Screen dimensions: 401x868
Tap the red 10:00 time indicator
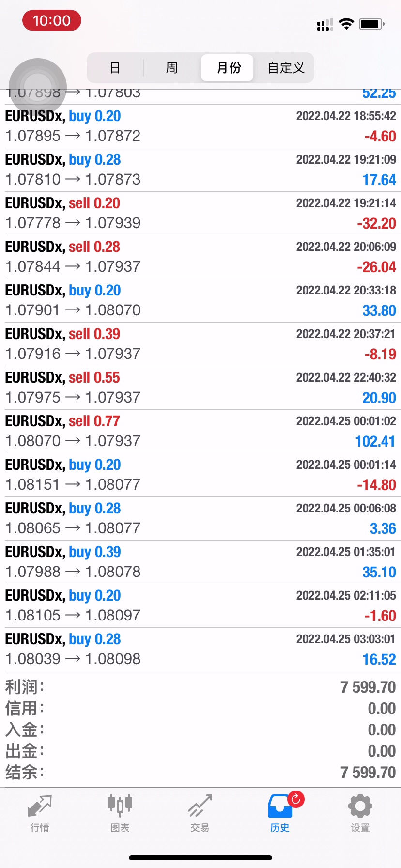[x=52, y=21]
